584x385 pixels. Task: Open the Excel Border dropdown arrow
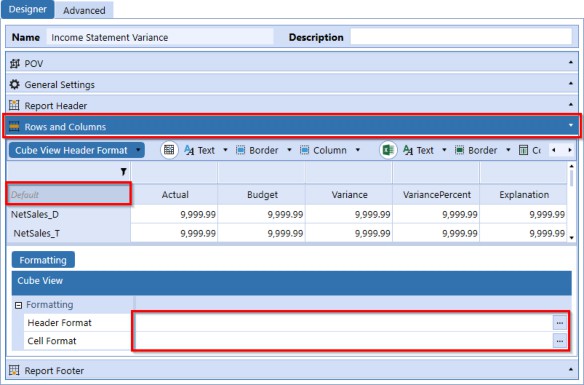point(508,150)
